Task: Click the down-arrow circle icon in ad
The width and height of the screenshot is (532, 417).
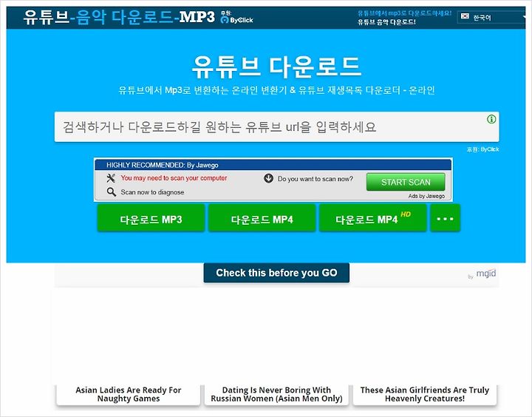Action: coord(268,178)
